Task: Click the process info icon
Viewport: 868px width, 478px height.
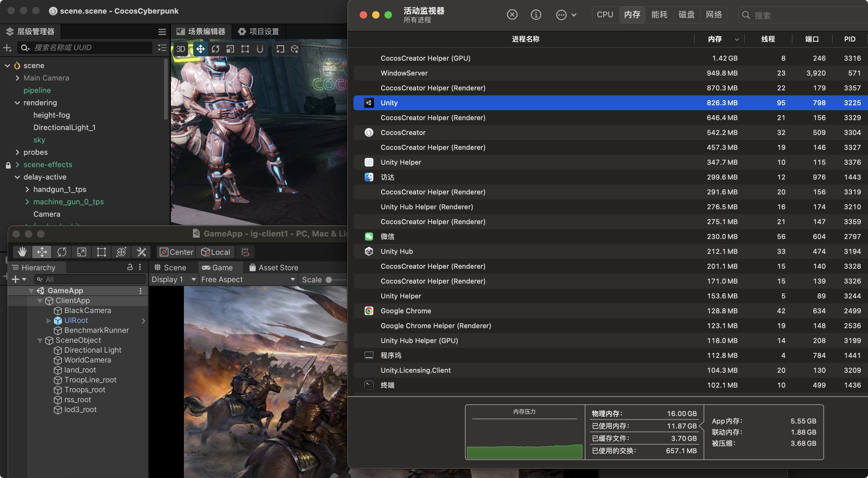Action: coord(536,15)
